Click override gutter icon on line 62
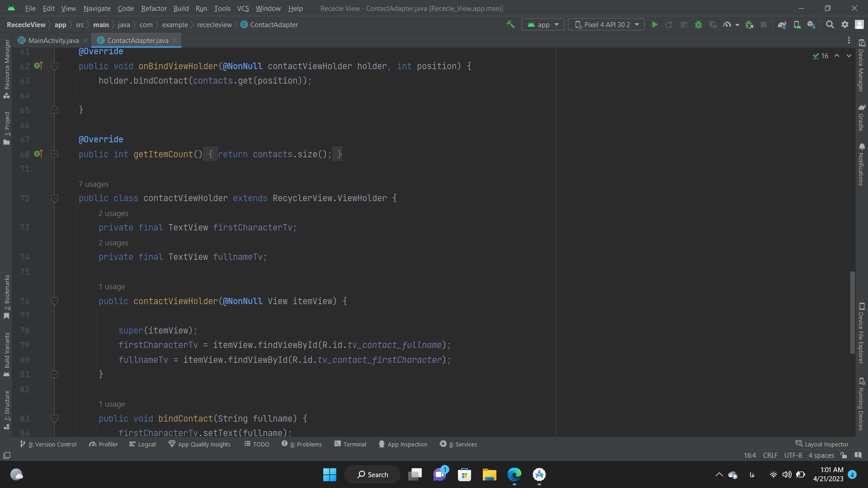The width and height of the screenshot is (868, 488). click(38, 66)
